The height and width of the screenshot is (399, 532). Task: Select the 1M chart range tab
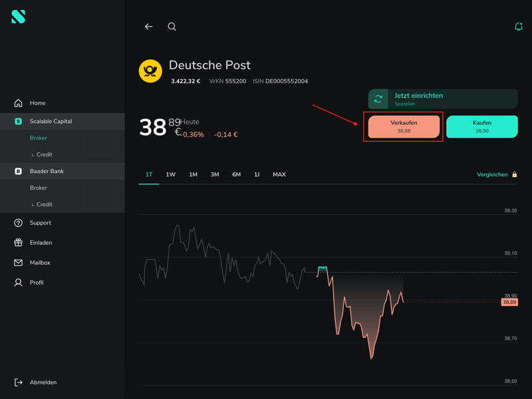pos(193,174)
